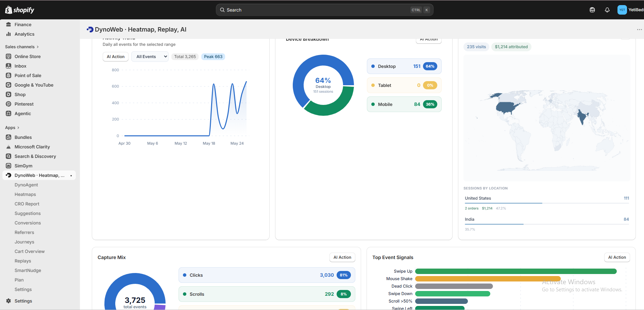Screen dimensions: 644x310
Task: Click the DynoWeb logo in page header
Action: pyautogui.click(x=90, y=30)
